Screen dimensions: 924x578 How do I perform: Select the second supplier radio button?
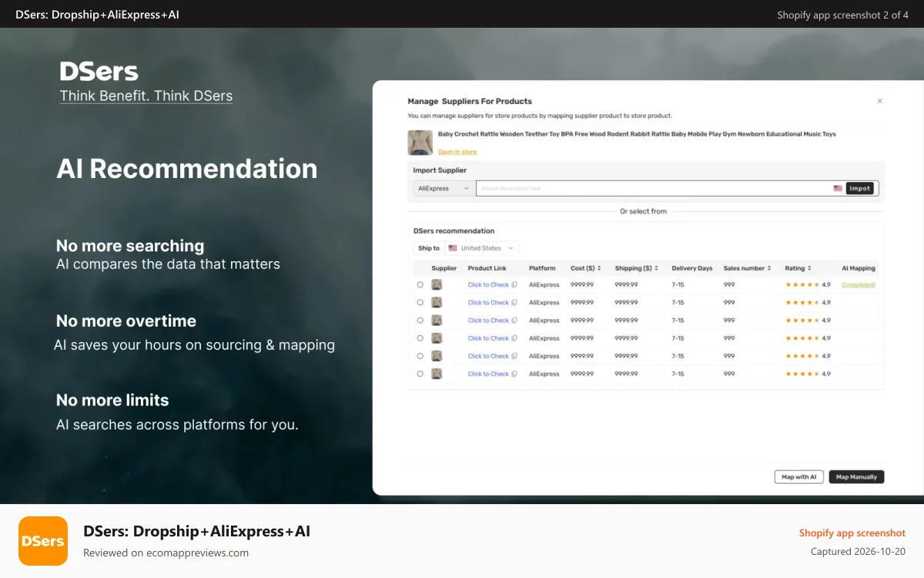point(420,303)
